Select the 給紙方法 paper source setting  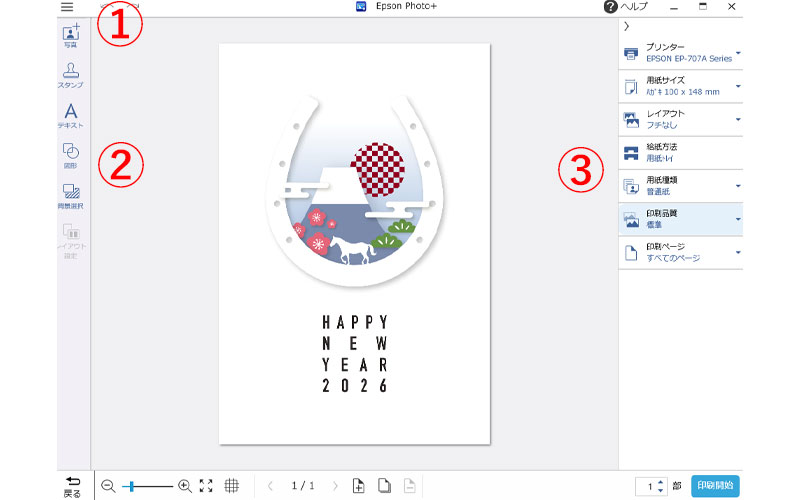(681, 152)
